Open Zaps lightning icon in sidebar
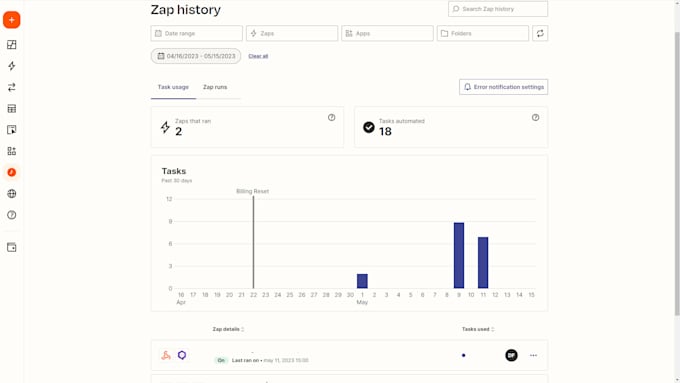Screen dimensions: 680x383 (12, 66)
